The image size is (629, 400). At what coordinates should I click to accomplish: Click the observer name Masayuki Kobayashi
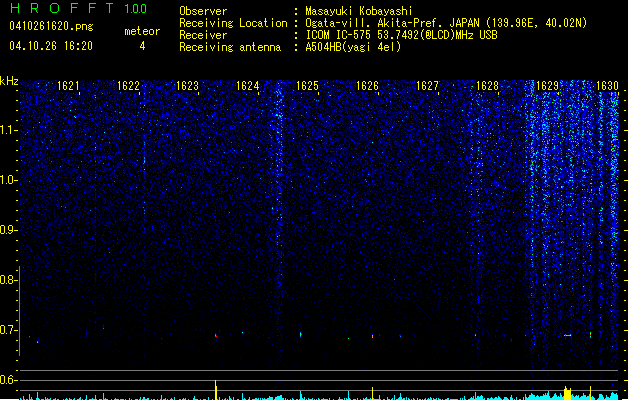[359, 11]
